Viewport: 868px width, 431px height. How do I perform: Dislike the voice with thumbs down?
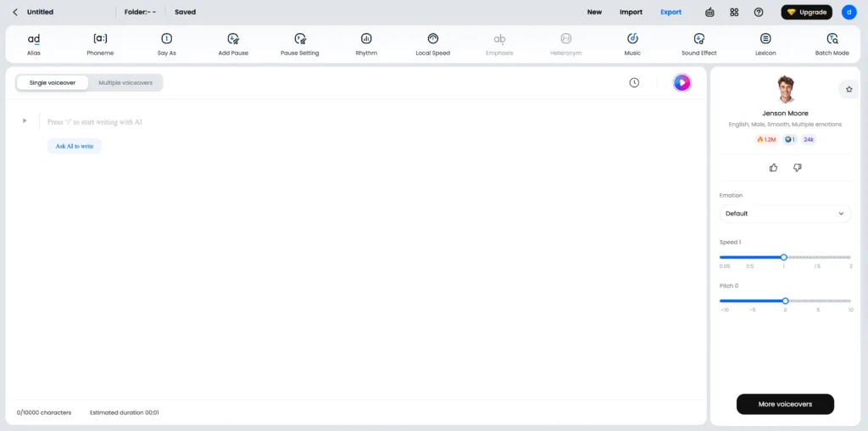(797, 168)
